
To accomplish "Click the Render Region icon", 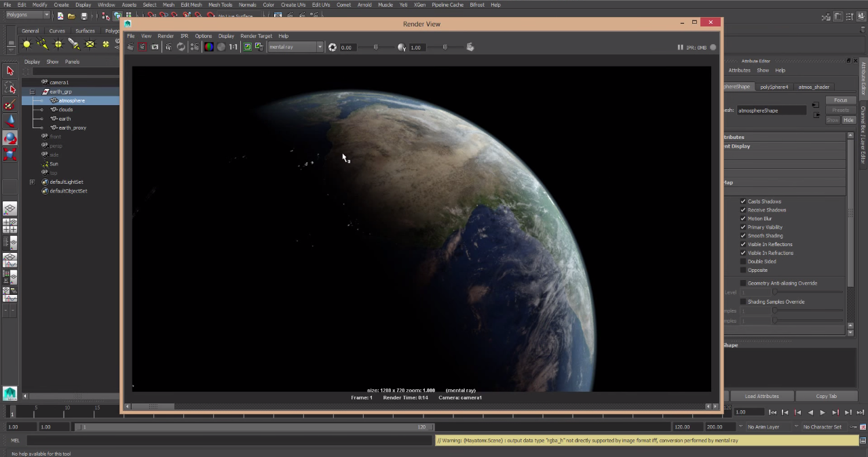I will [x=143, y=47].
